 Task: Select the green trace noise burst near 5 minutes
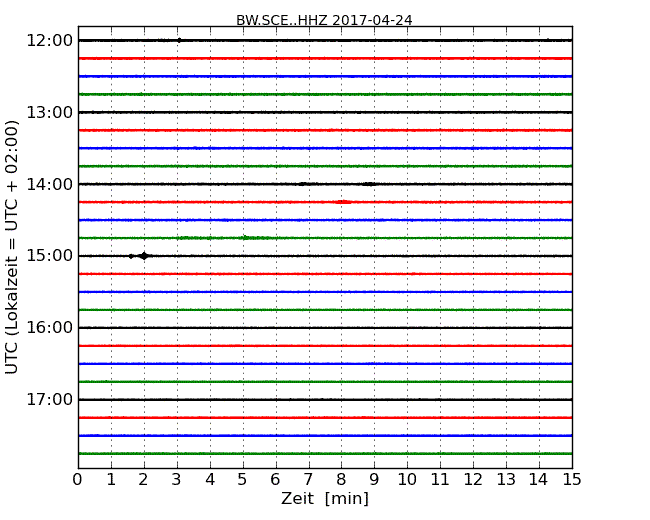tap(246, 238)
